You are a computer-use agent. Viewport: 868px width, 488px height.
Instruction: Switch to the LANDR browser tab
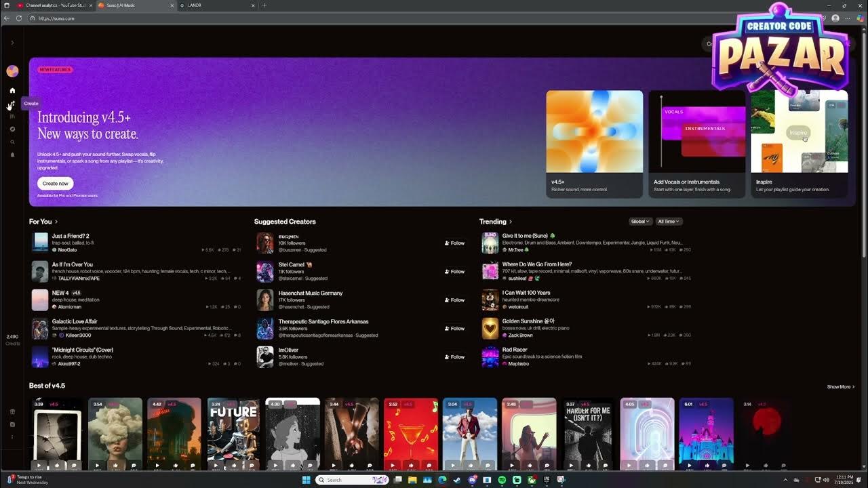pyautogui.click(x=217, y=5)
